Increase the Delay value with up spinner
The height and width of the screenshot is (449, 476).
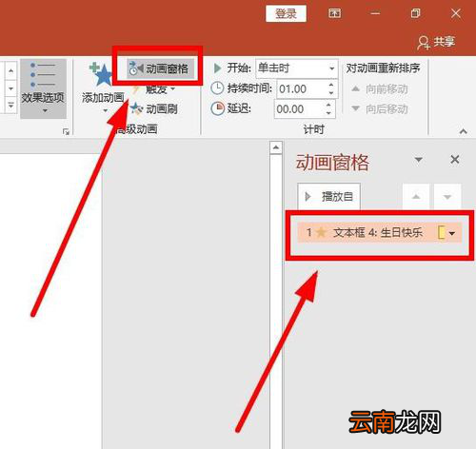point(329,105)
